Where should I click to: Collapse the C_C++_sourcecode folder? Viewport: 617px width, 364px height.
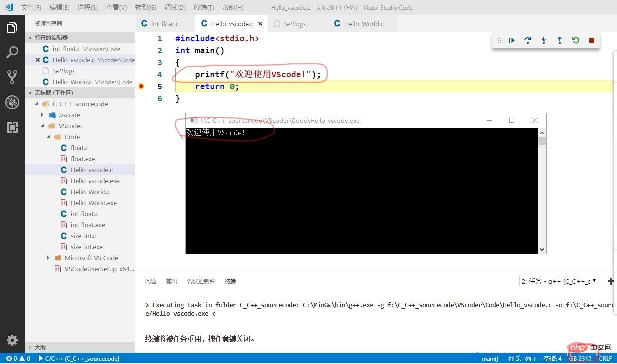[x=80, y=104]
